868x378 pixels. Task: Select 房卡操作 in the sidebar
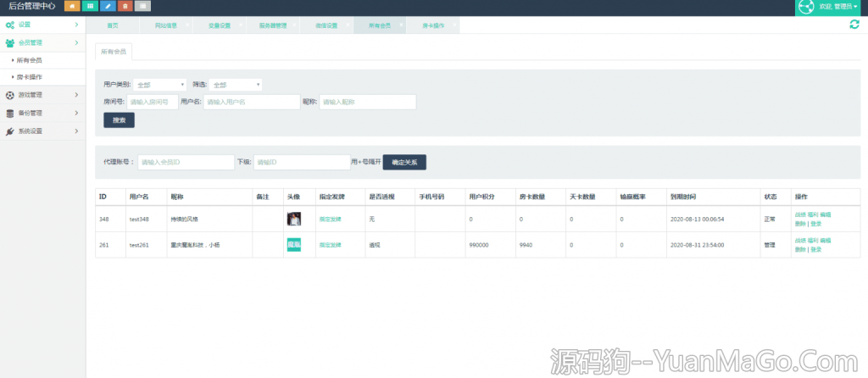coord(30,77)
